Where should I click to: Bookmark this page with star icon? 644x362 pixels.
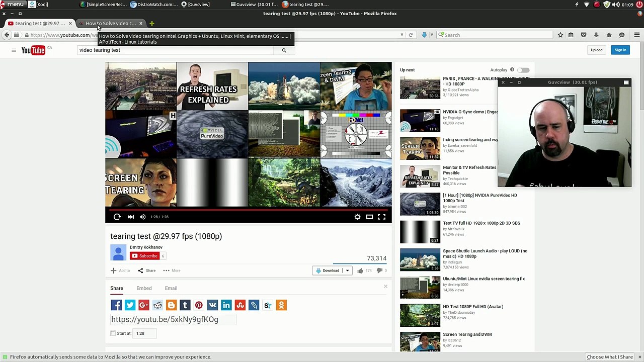point(560,35)
